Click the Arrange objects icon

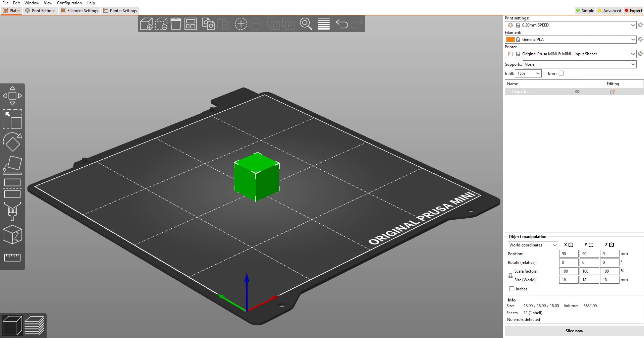pos(191,24)
